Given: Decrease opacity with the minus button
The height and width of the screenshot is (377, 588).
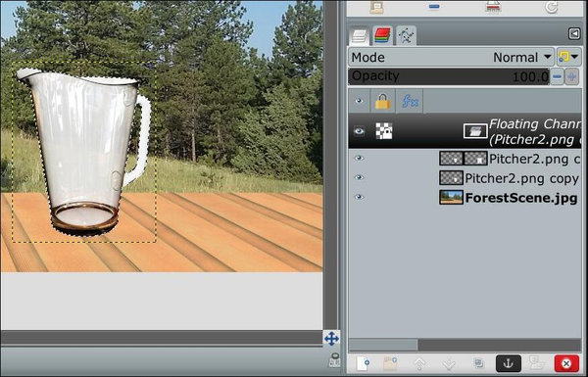Looking at the screenshot, I should pyautogui.click(x=558, y=76).
